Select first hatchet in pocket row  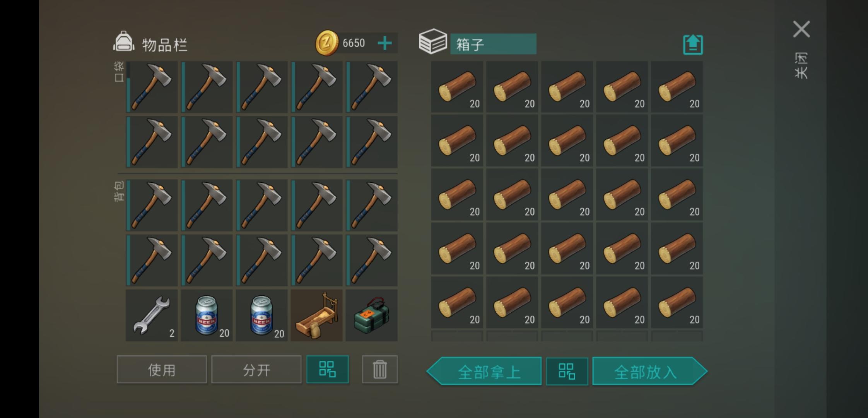pyautogui.click(x=152, y=87)
